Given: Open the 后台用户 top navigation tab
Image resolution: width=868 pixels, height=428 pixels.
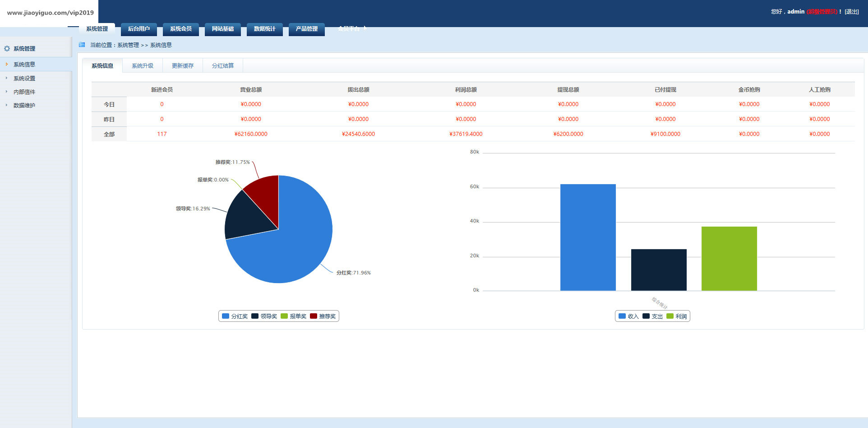Looking at the screenshot, I should (x=139, y=29).
